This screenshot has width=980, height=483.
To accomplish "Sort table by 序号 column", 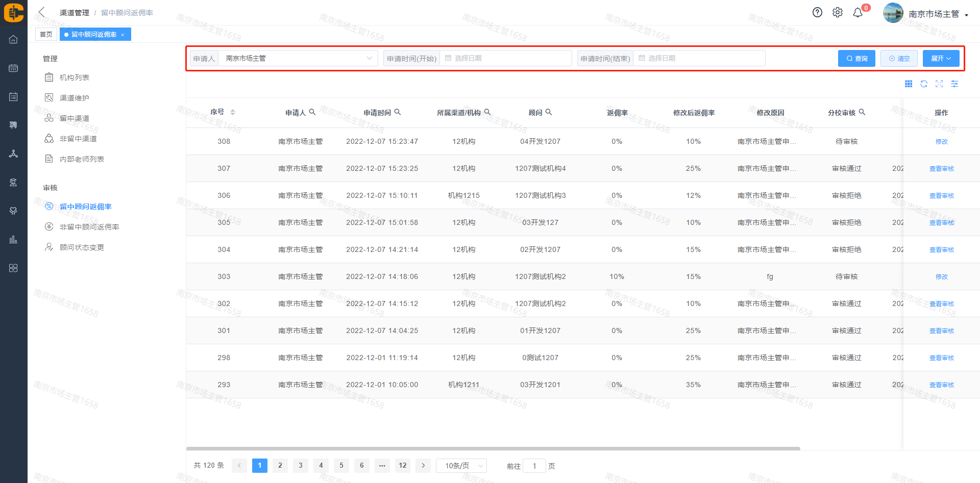I will (x=233, y=112).
